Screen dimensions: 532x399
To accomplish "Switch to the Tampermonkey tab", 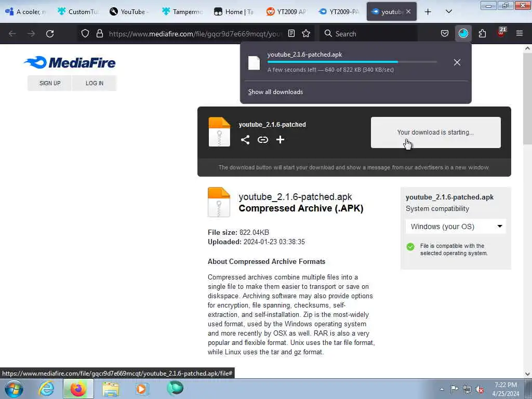I will (x=183, y=11).
